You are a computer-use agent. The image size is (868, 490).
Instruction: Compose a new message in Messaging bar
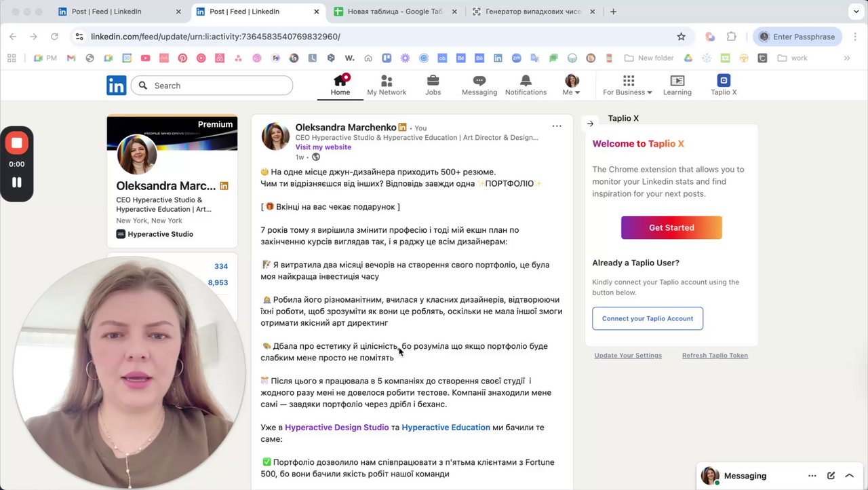pyautogui.click(x=831, y=476)
